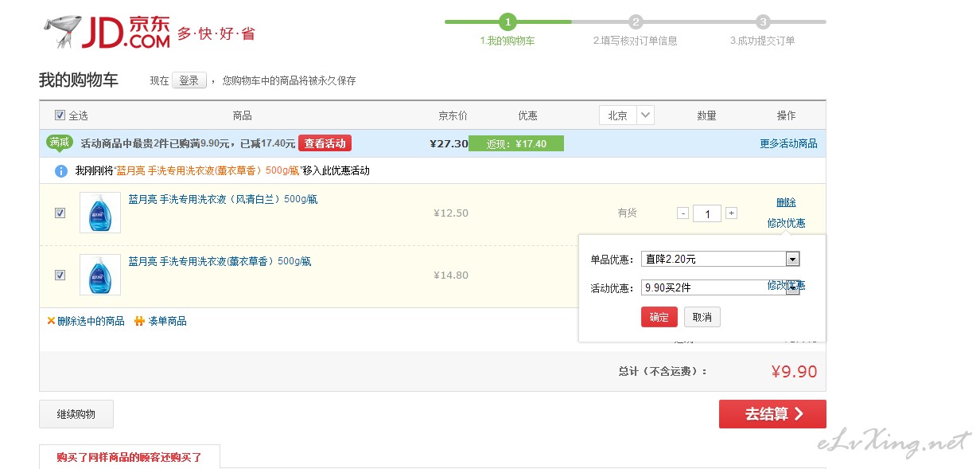Click the blue info icon beside the promotion notice

tap(60, 171)
